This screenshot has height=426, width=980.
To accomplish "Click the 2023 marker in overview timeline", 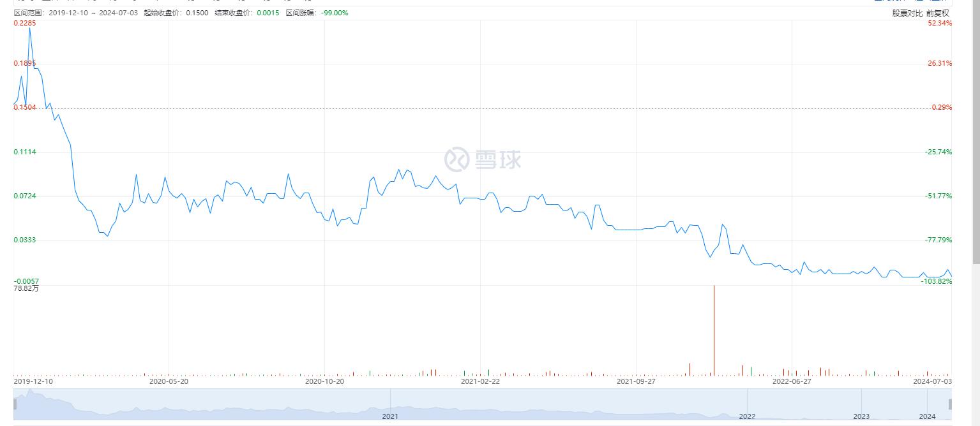I will tap(861, 416).
